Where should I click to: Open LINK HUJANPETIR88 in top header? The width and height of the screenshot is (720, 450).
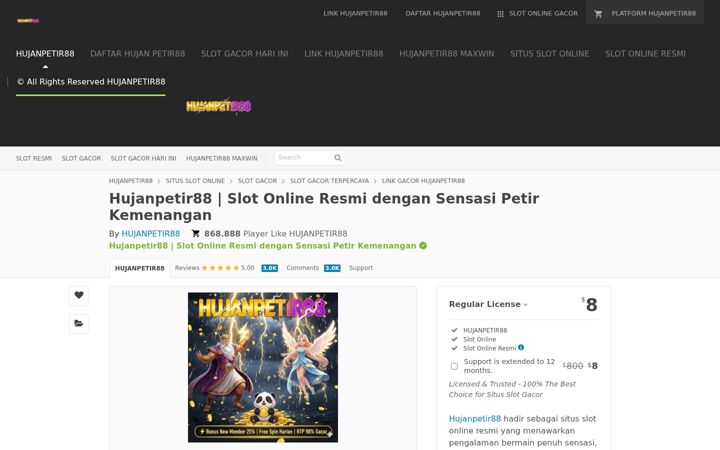click(x=355, y=13)
